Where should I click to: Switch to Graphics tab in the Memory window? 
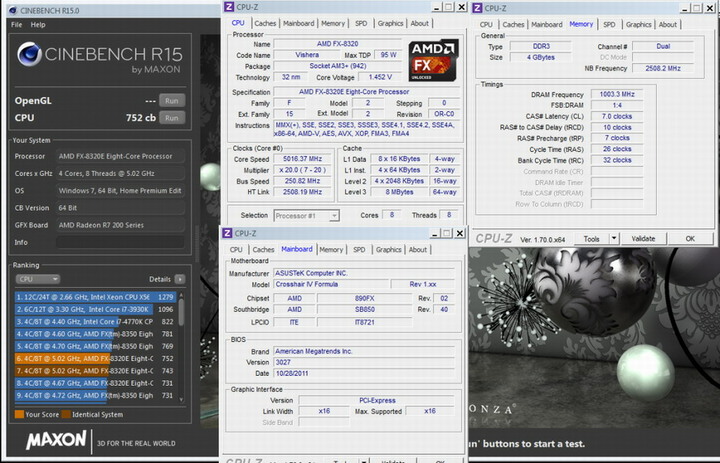click(638, 25)
